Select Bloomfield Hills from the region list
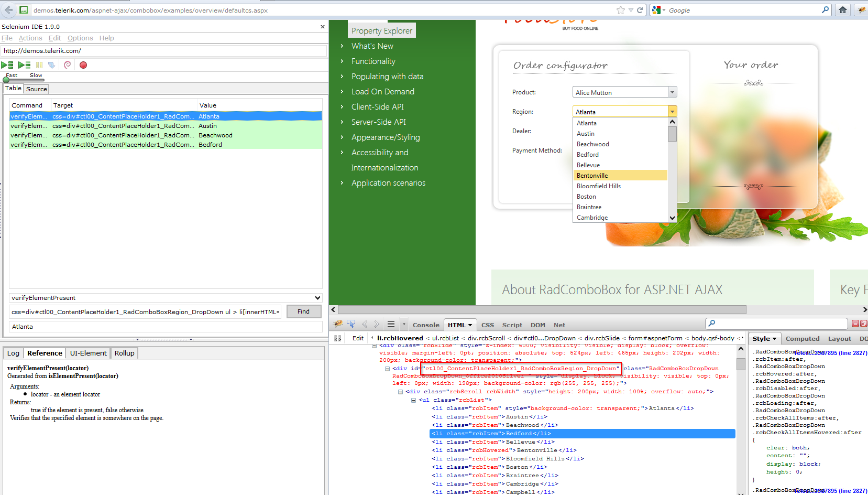The height and width of the screenshot is (495, 868). 598,186
